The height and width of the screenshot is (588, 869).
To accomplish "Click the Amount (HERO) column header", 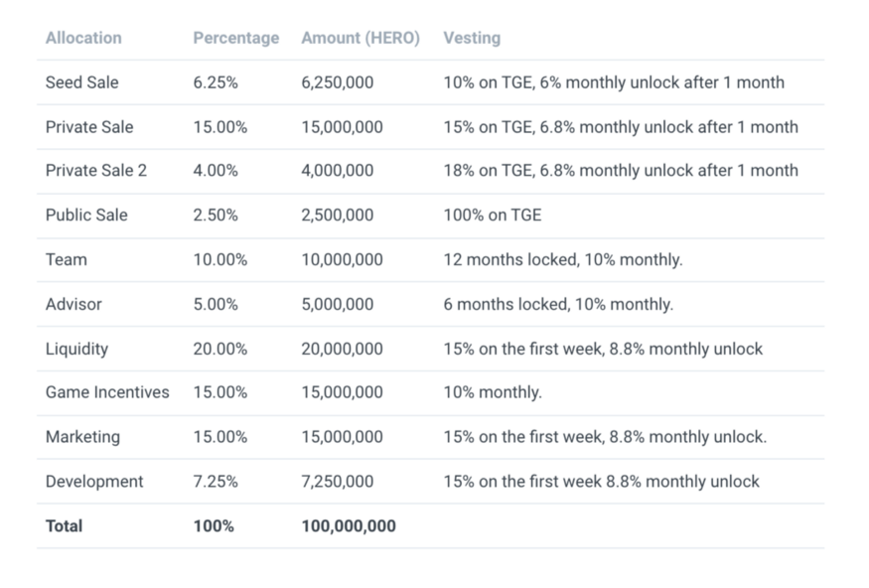I will coord(360,38).
